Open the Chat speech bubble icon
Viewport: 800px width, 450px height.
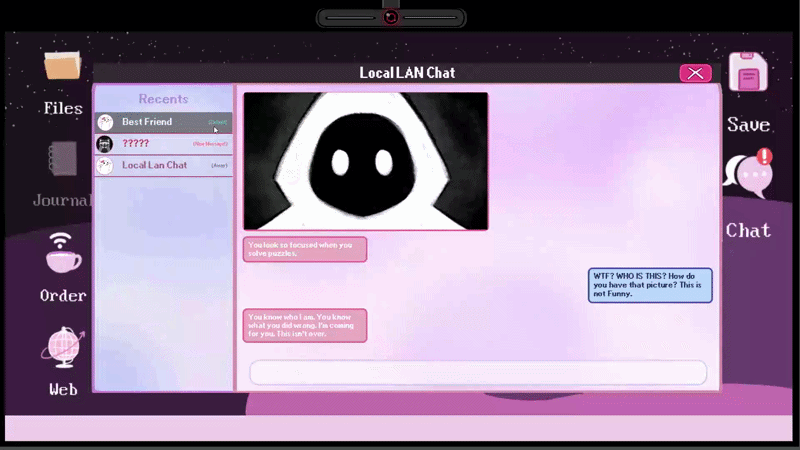pos(748,173)
